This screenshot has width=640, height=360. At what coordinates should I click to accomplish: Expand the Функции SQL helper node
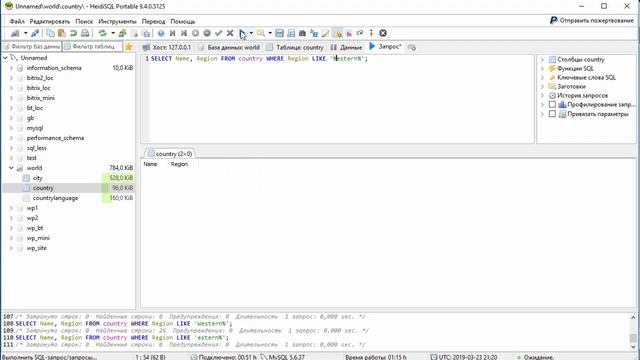pos(542,69)
